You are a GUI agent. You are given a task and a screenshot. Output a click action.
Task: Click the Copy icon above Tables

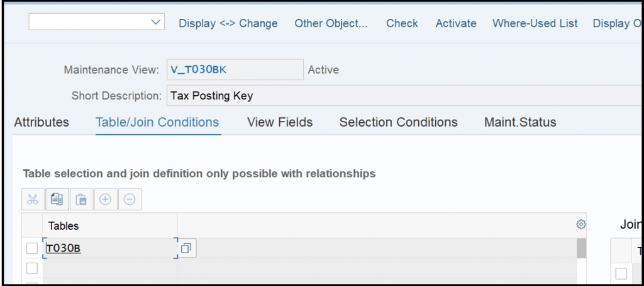(57, 200)
